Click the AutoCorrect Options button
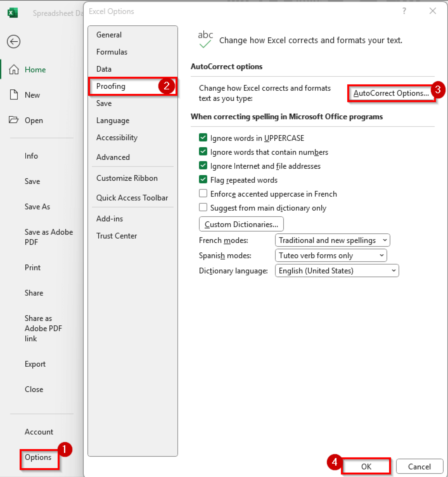Image resolution: width=448 pixels, height=477 pixels. pos(391,93)
